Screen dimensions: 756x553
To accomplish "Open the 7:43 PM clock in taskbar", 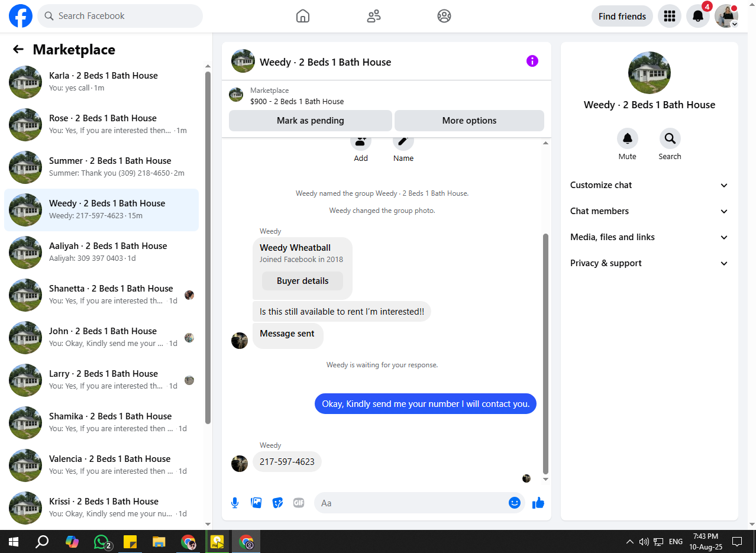I will pyautogui.click(x=706, y=541).
